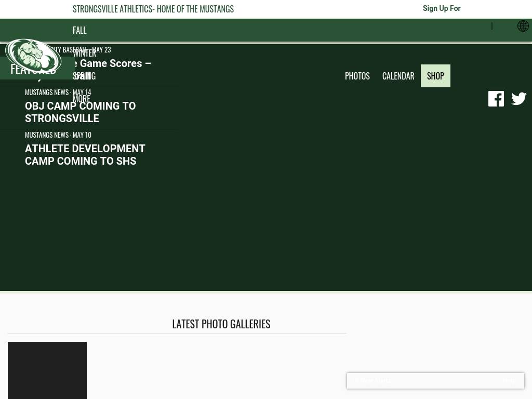
Task: Expand the More menu
Action: pyautogui.click(x=82, y=99)
